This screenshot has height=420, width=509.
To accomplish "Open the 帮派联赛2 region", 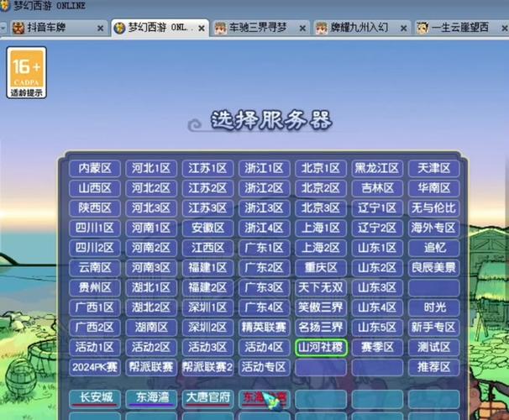I will click(207, 367).
